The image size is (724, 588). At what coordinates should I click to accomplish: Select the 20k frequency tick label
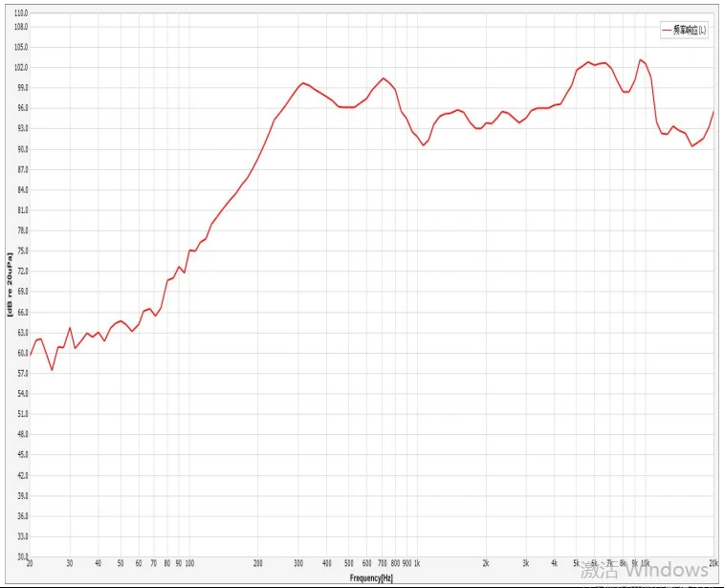713,563
